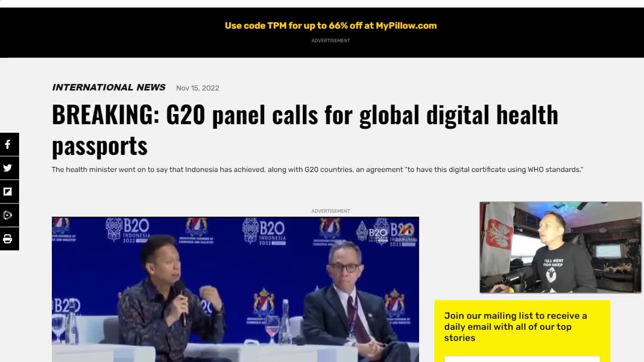Open the International News category link

tap(109, 87)
